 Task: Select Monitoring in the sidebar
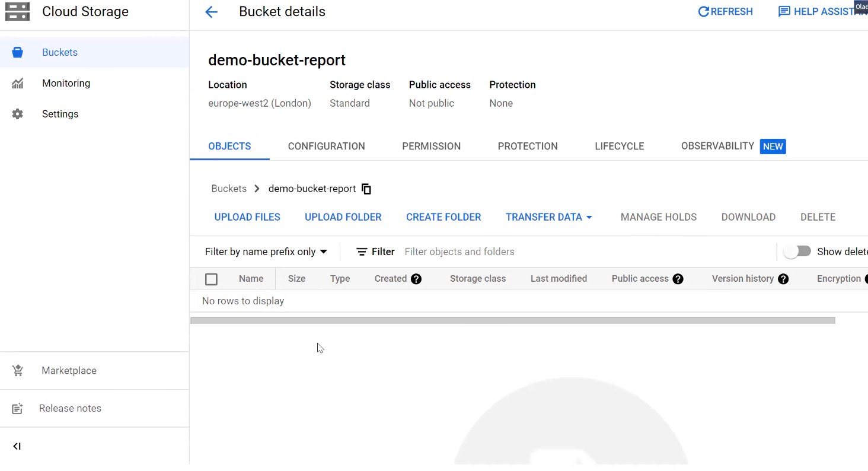[x=94, y=83]
